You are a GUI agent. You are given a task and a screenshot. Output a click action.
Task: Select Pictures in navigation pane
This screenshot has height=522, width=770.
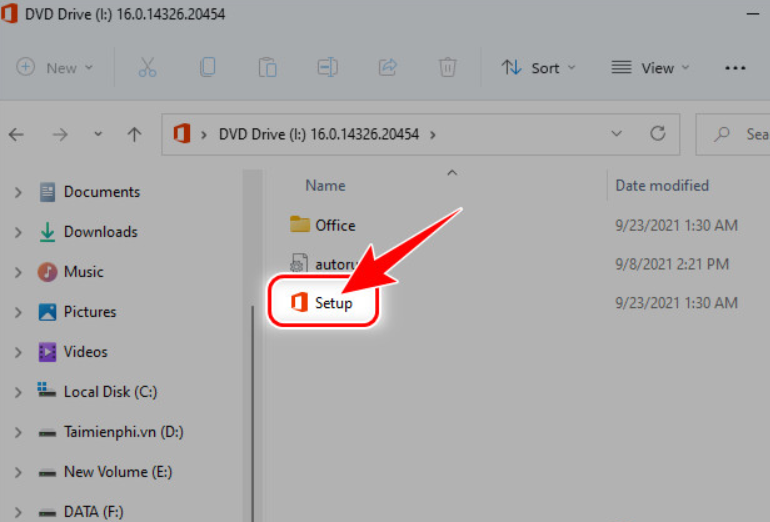(x=77, y=312)
